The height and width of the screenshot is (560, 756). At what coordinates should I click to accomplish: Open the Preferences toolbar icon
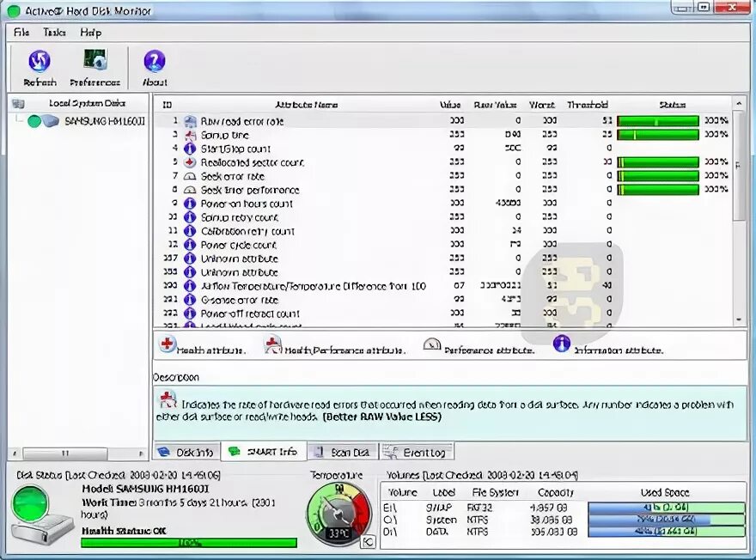[95, 60]
